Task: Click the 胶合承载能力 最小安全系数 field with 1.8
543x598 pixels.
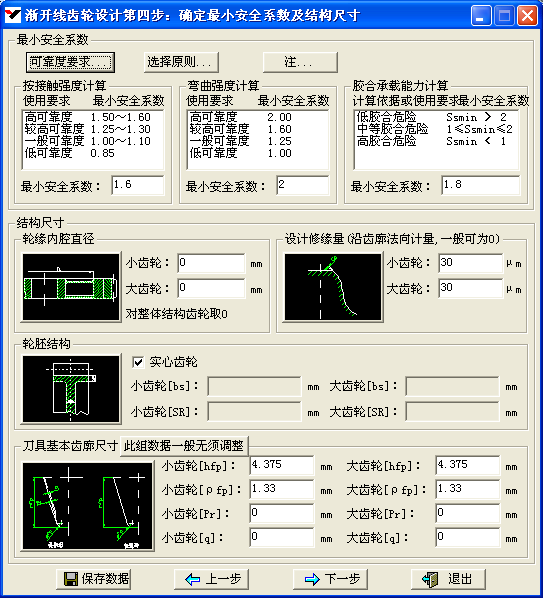Action: [x=480, y=185]
